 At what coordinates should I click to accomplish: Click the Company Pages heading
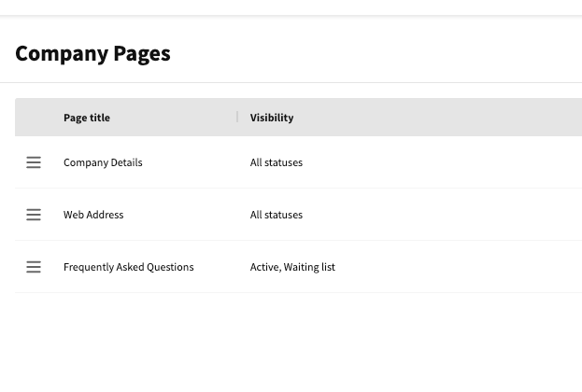(92, 53)
